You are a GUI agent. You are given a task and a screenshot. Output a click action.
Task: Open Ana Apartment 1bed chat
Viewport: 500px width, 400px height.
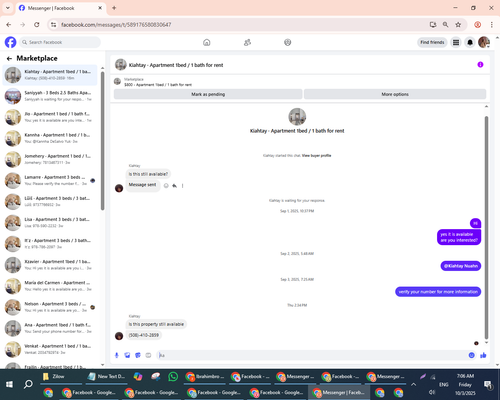coord(50,328)
